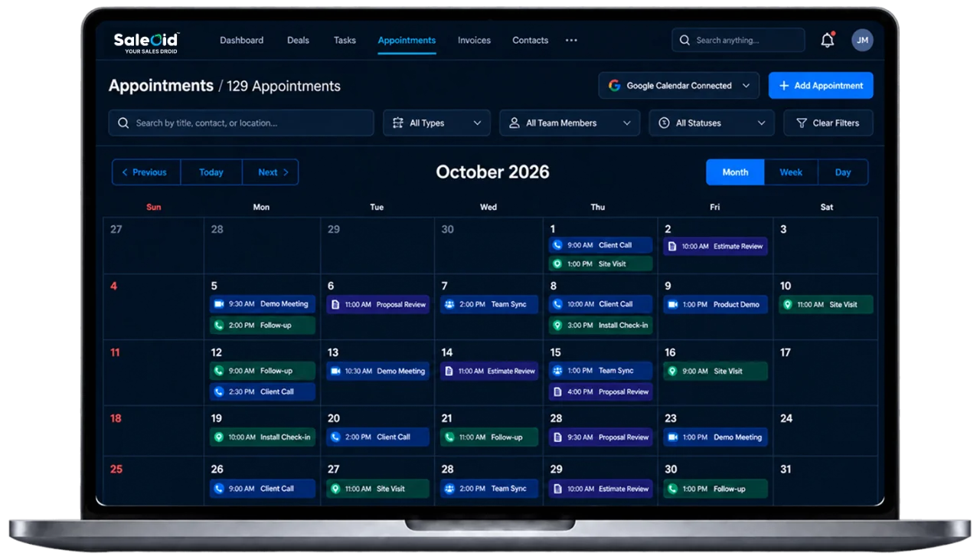Viewport: 980px width, 560px height.
Task: Open the Contacts tab
Action: [530, 41]
